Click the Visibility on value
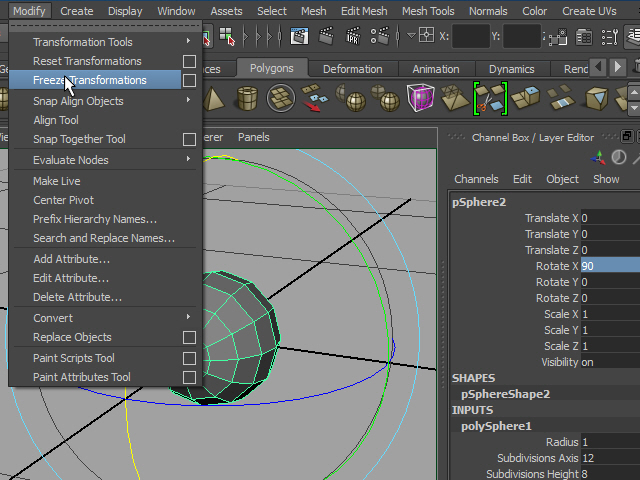640x480 pixels. tap(610, 362)
